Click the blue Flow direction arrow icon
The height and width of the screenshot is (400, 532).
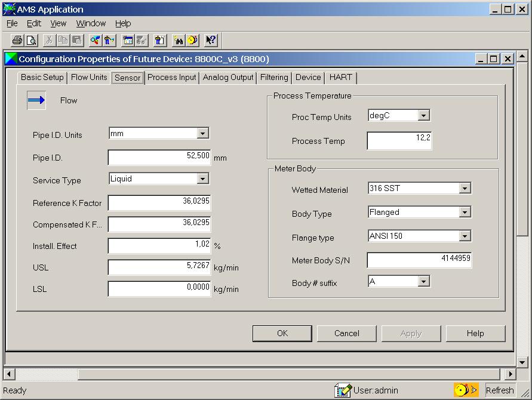point(36,100)
